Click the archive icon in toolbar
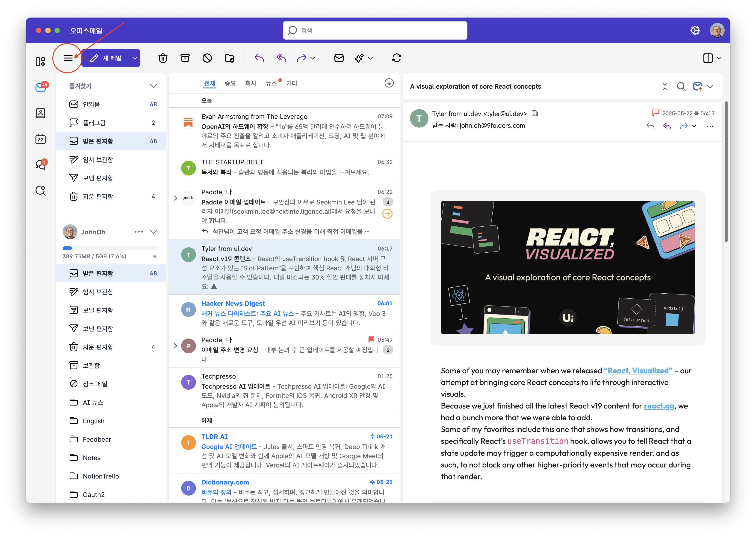This screenshot has width=756, height=537. point(185,58)
